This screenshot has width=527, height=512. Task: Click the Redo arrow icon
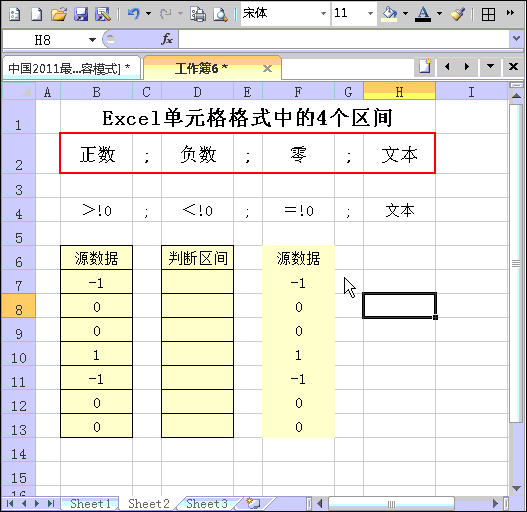(x=165, y=14)
